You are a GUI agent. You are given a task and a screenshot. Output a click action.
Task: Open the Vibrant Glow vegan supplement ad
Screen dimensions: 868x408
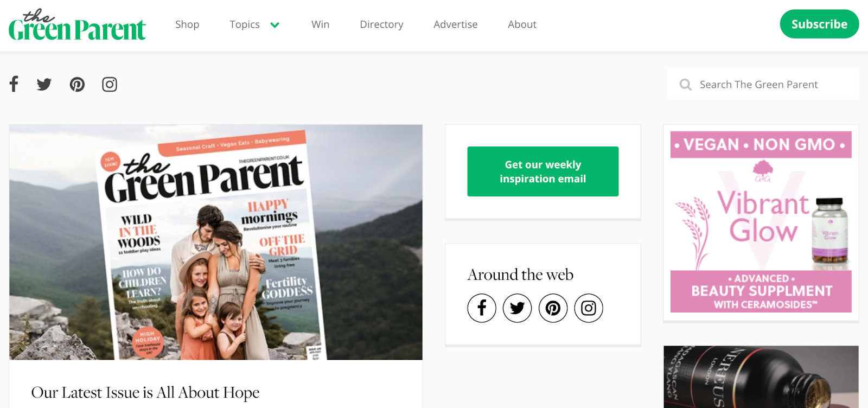pos(761,222)
